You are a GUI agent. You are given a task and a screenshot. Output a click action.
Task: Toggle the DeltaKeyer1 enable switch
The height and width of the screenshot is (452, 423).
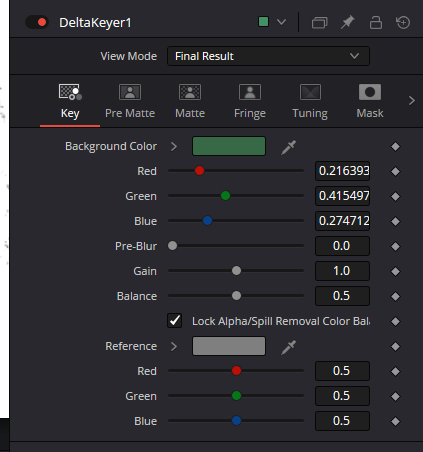(37, 22)
